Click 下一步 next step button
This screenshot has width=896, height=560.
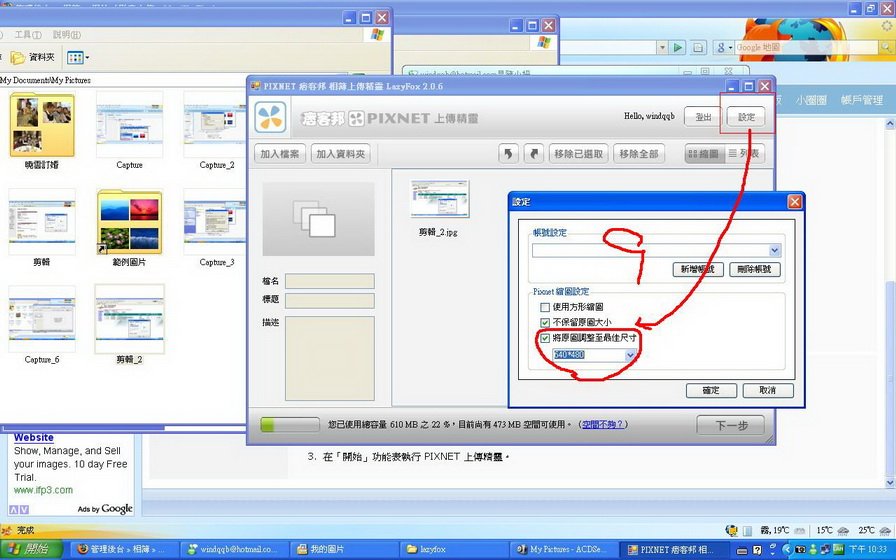click(731, 425)
